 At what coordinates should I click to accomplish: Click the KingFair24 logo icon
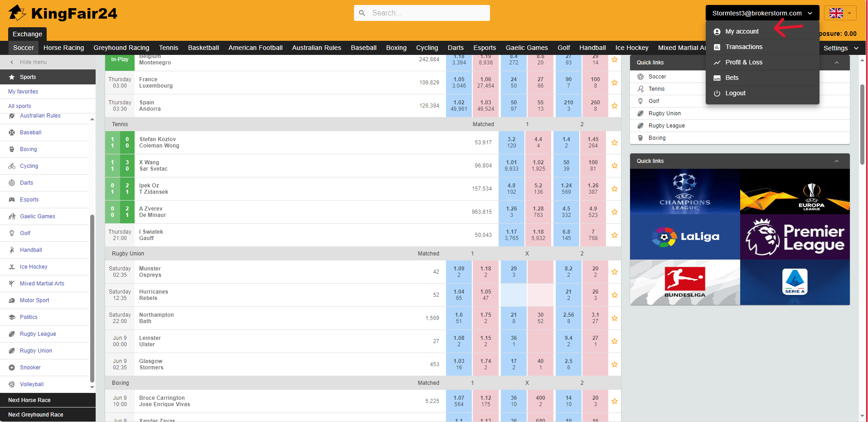point(17,13)
